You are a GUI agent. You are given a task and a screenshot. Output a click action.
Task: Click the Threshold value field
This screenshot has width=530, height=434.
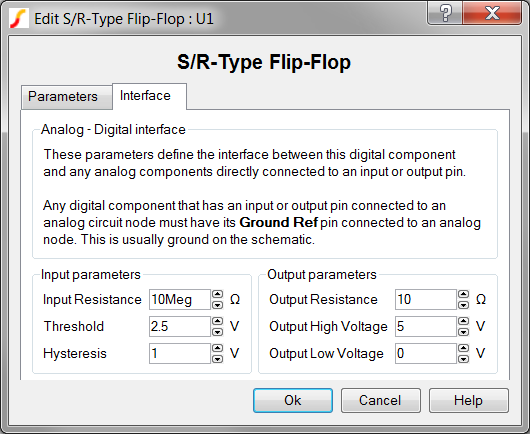(180, 327)
